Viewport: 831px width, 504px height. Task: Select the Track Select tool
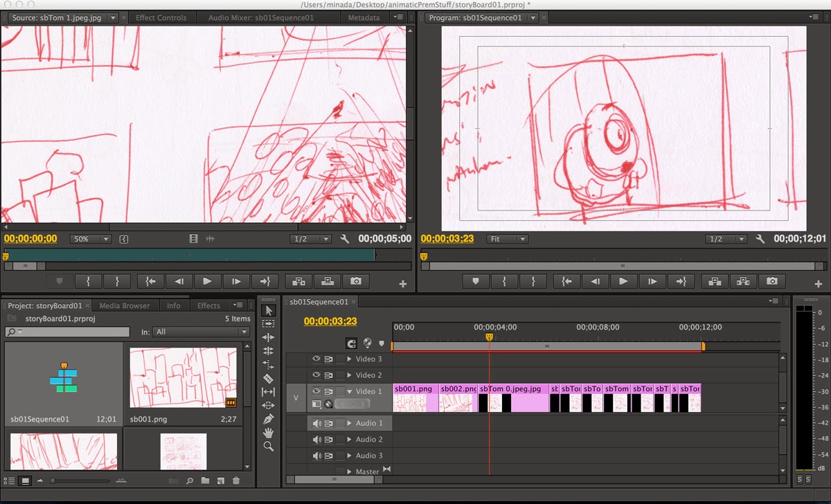(x=269, y=323)
